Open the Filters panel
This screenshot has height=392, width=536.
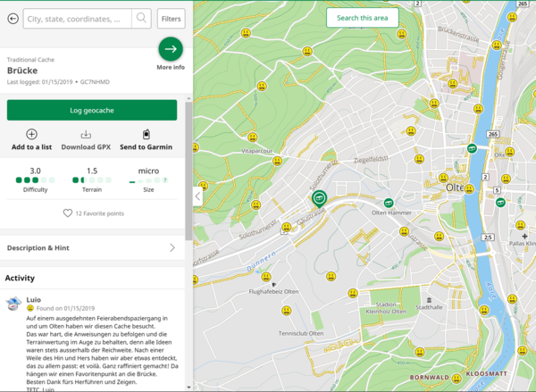pos(171,18)
